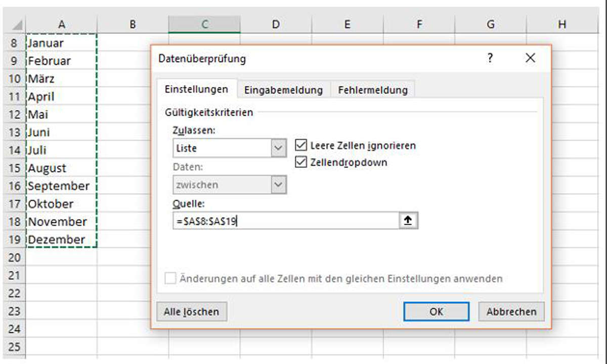Open the Zulassen dropdown showing Liste

pyautogui.click(x=278, y=149)
